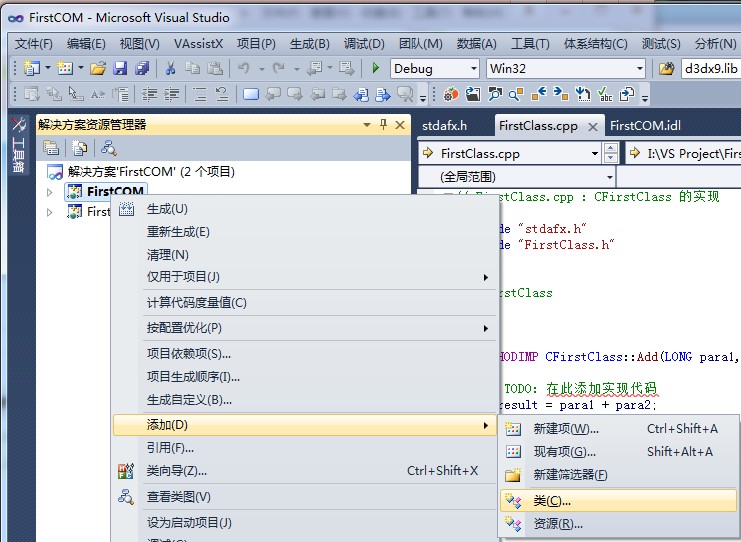Choose 资源(R)... in the submenu
741x542 pixels.
pyautogui.click(x=618, y=524)
